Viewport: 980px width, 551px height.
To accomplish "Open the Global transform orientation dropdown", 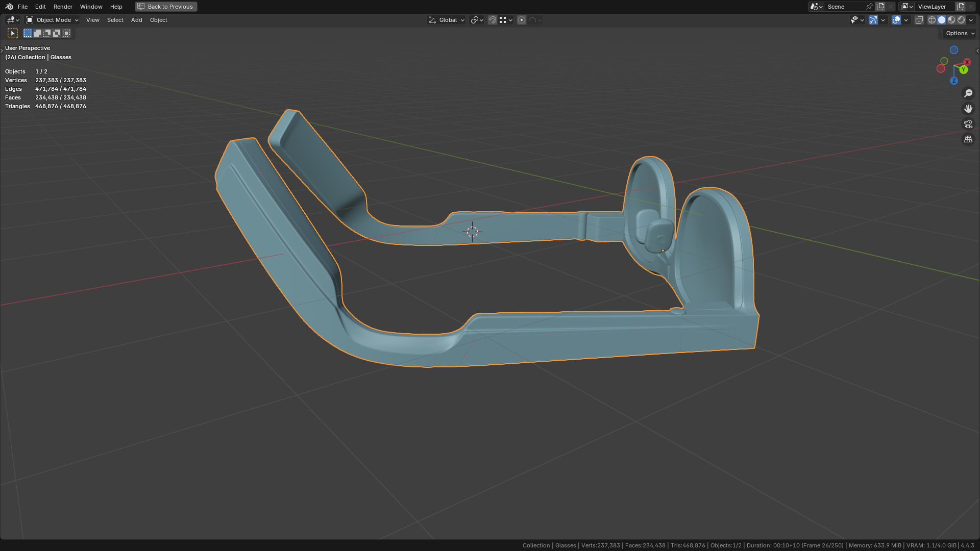I will point(447,20).
